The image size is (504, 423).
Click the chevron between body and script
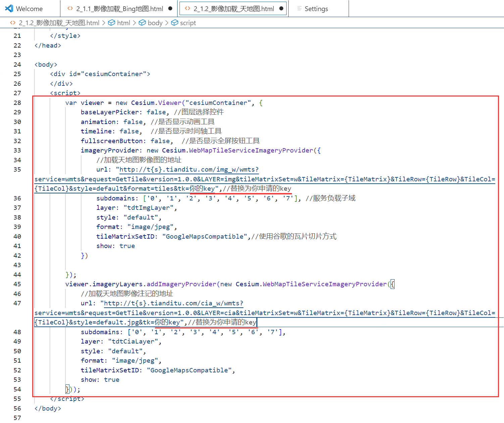[166, 23]
